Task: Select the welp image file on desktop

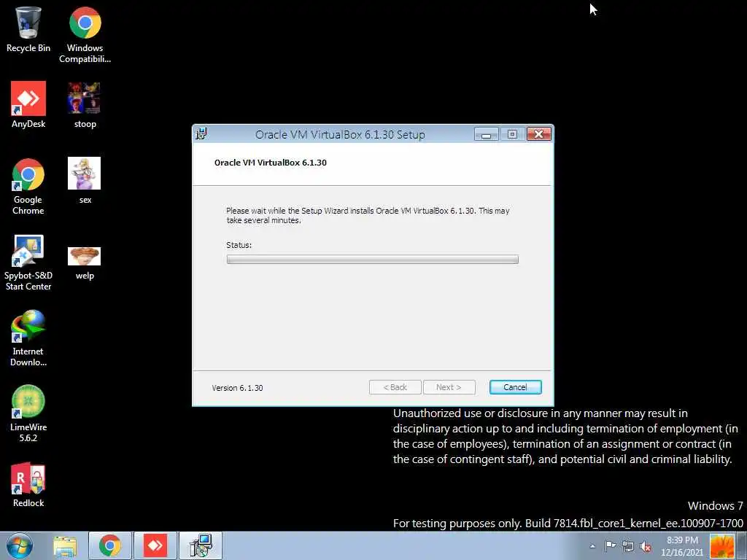Action: (85, 263)
